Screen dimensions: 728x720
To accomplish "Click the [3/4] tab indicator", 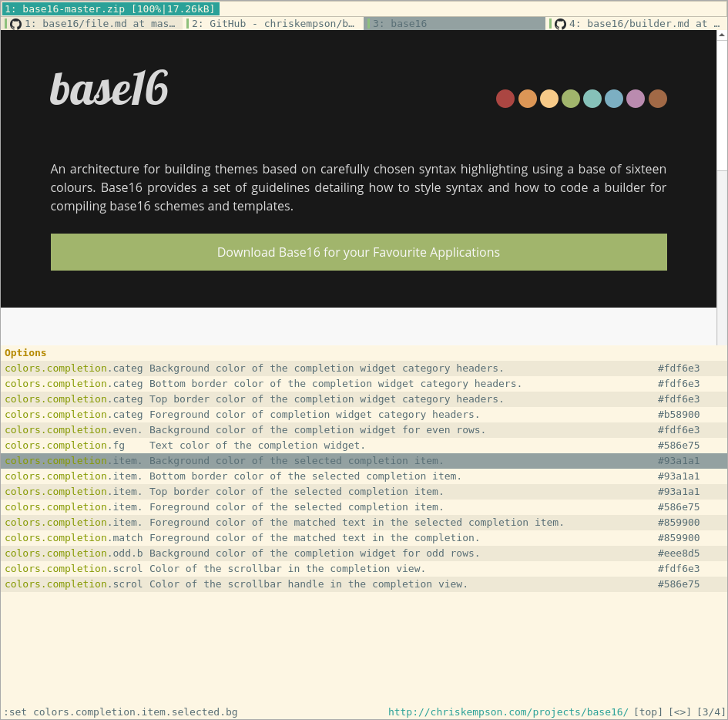I will coord(710,712).
